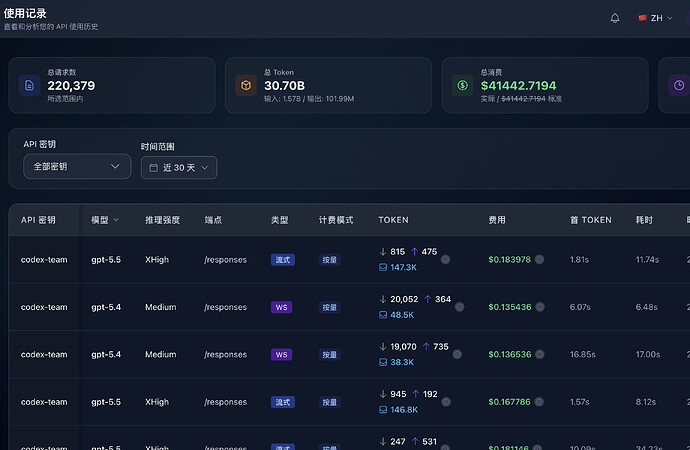Click the cache icon next to 146.8K
The image size is (690, 450).
(383, 410)
